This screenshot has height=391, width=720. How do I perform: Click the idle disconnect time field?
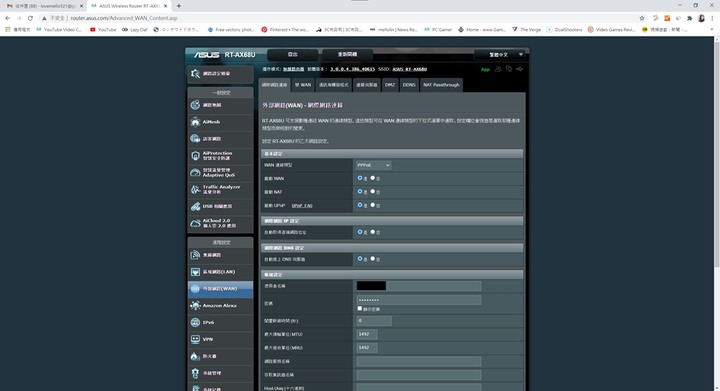point(374,321)
